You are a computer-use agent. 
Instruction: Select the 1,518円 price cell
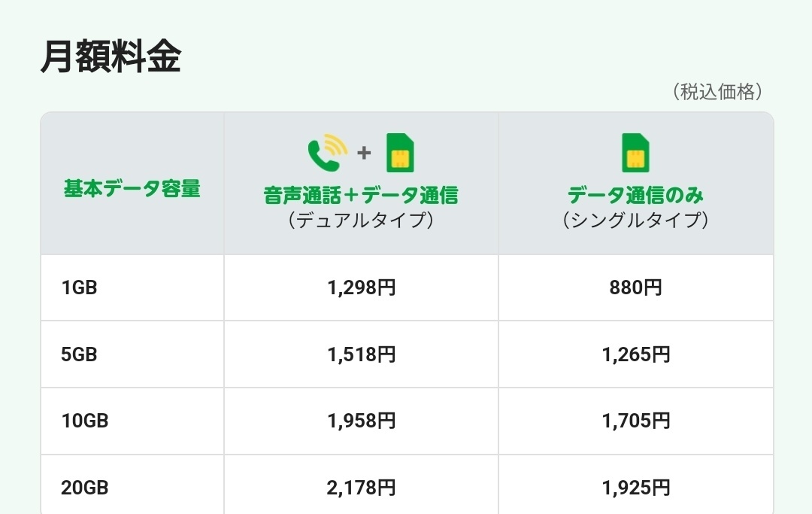pos(362,354)
